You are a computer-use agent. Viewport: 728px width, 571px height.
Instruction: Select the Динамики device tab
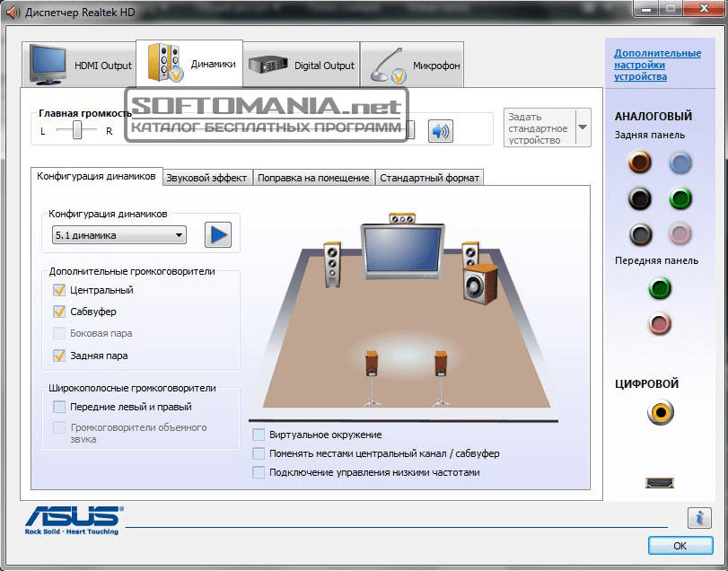tap(189, 64)
